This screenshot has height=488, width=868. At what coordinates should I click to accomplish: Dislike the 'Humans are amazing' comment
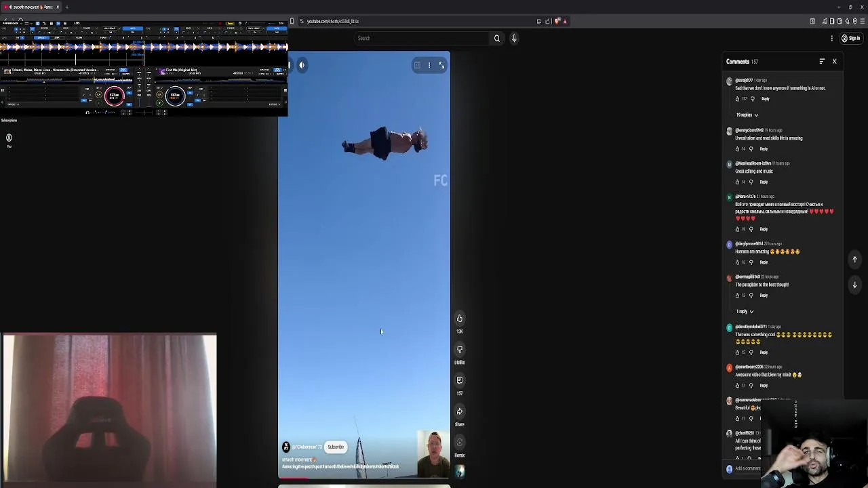pyautogui.click(x=751, y=262)
